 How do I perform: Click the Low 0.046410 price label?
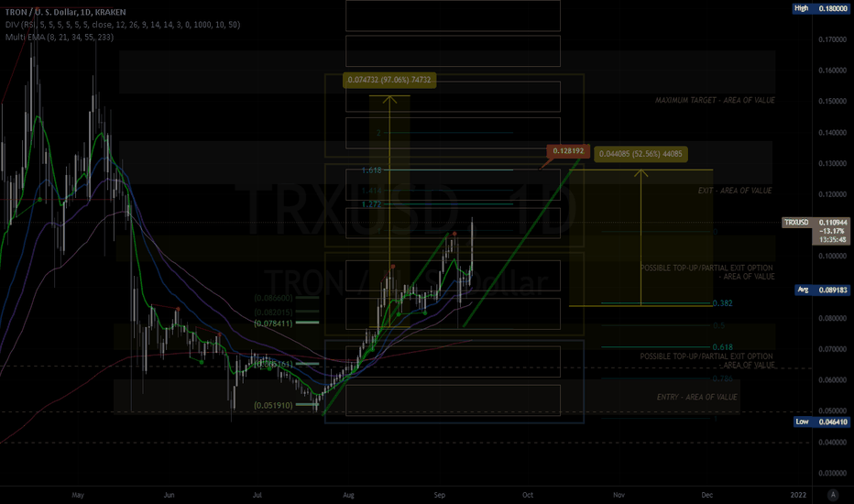[x=821, y=422]
